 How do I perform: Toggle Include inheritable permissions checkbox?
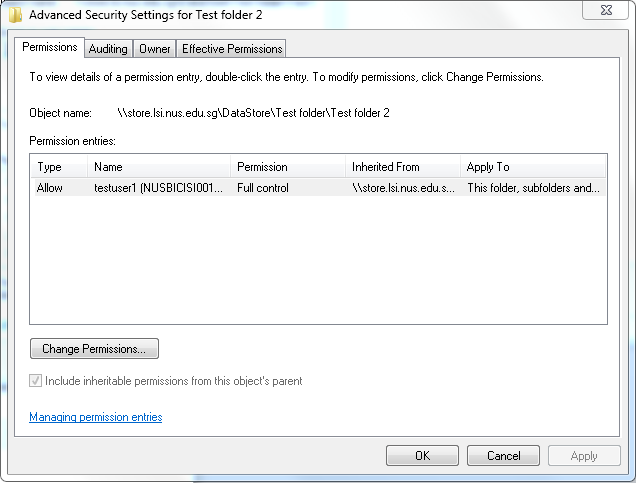tap(35, 380)
